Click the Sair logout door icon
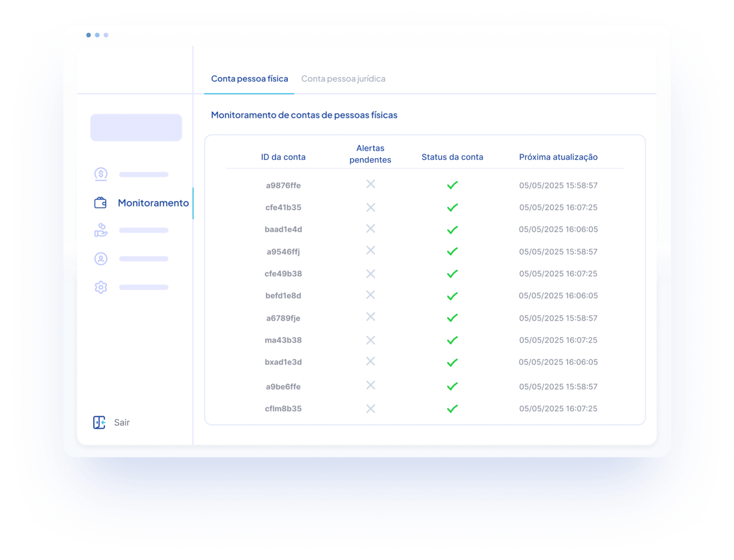This screenshot has height=560, width=734. coord(99,422)
